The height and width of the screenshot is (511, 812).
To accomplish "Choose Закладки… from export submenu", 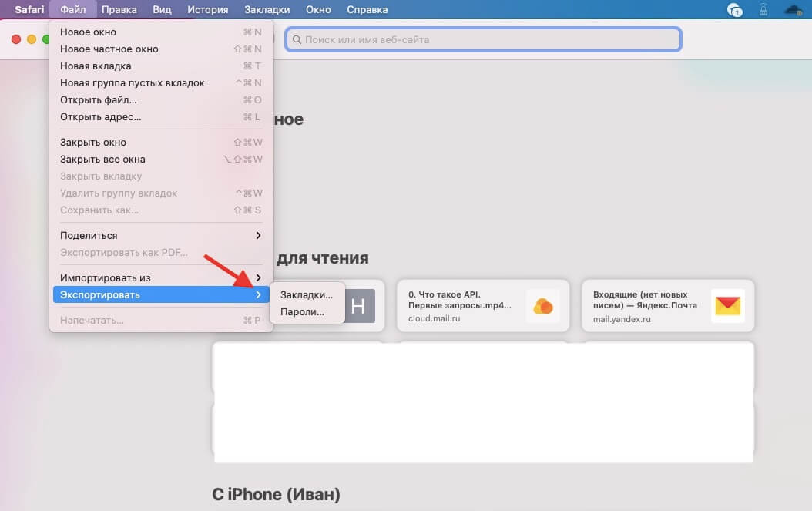I will pyautogui.click(x=307, y=295).
